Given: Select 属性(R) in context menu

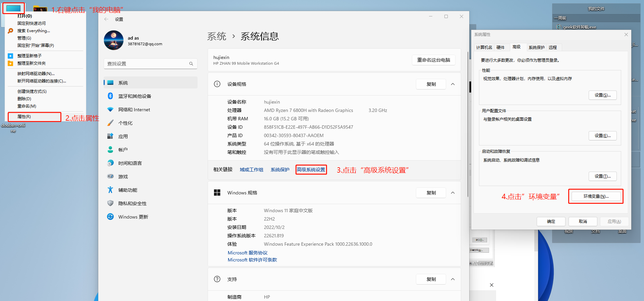Looking at the screenshot, I should click(35, 117).
